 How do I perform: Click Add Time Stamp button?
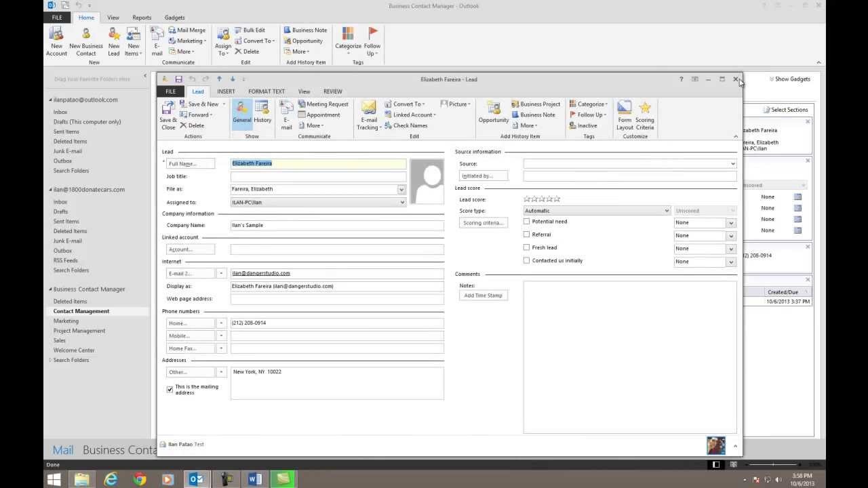[483, 296]
